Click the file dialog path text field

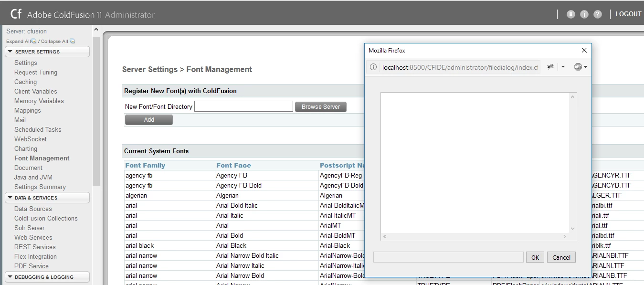(448, 257)
